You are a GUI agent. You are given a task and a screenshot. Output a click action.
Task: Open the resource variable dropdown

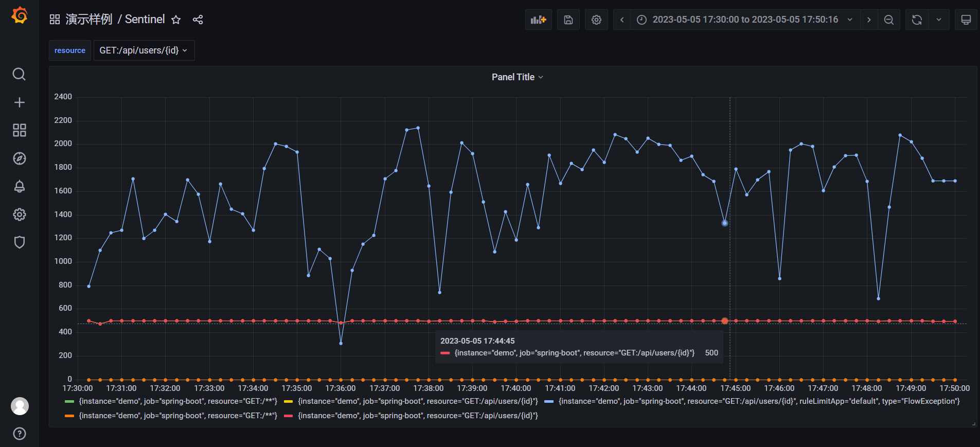coord(144,50)
